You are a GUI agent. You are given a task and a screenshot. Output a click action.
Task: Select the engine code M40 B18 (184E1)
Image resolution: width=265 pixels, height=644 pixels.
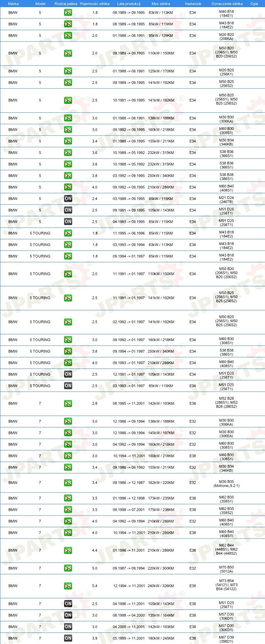[226, 14]
